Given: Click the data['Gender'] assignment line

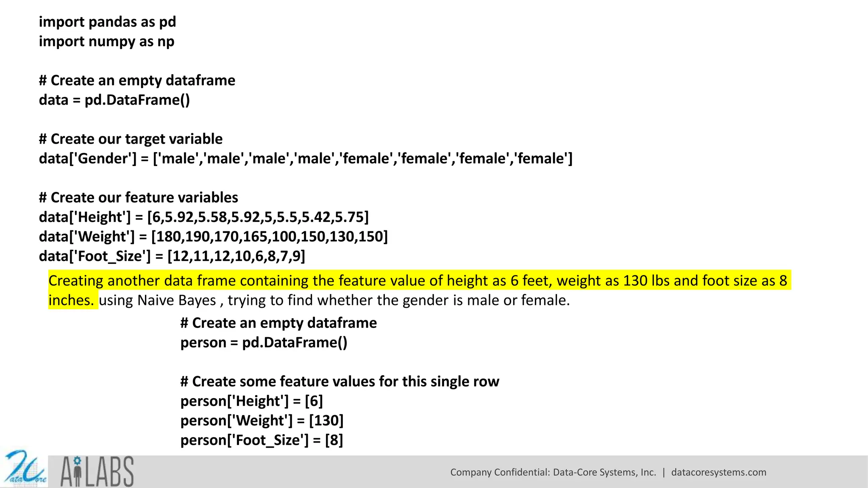Looking at the screenshot, I should (305, 158).
